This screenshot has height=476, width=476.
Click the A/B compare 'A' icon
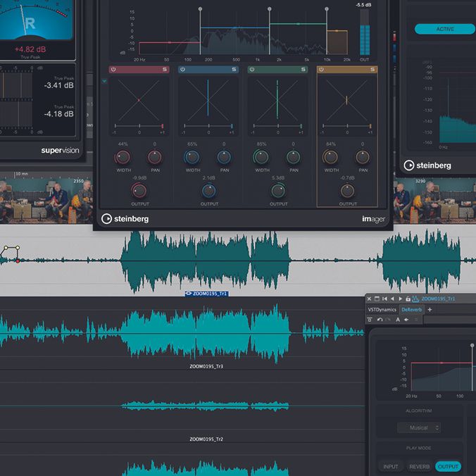coord(398,320)
